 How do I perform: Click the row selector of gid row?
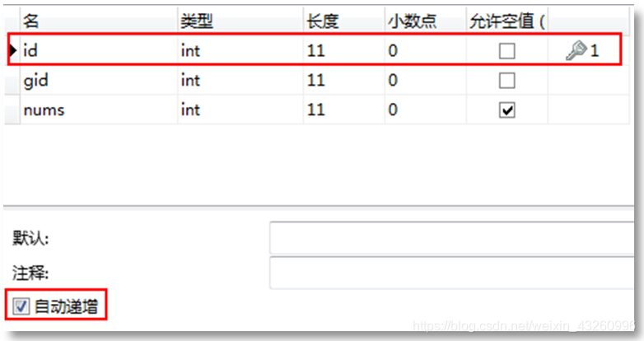click(x=12, y=80)
